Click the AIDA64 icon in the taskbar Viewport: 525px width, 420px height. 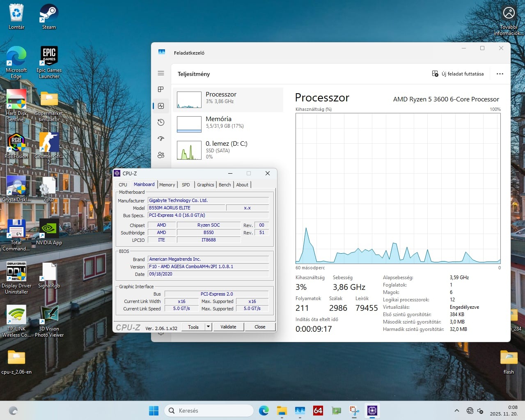point(318,411)
